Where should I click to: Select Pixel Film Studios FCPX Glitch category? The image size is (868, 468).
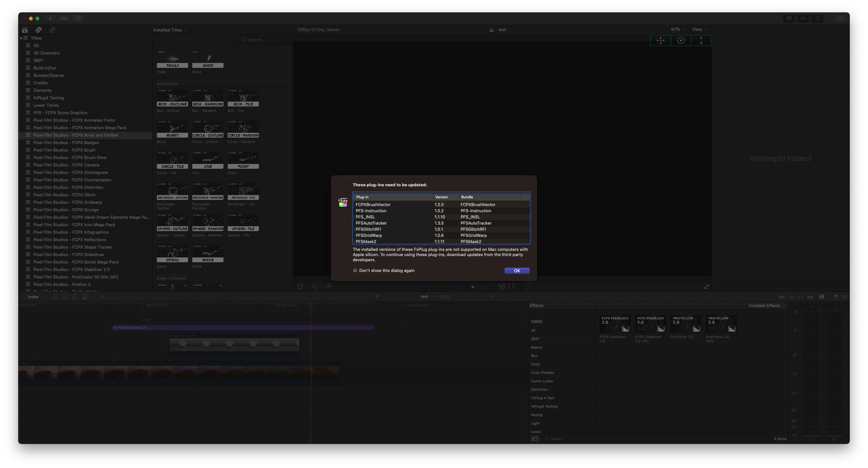tap(64, 195)
